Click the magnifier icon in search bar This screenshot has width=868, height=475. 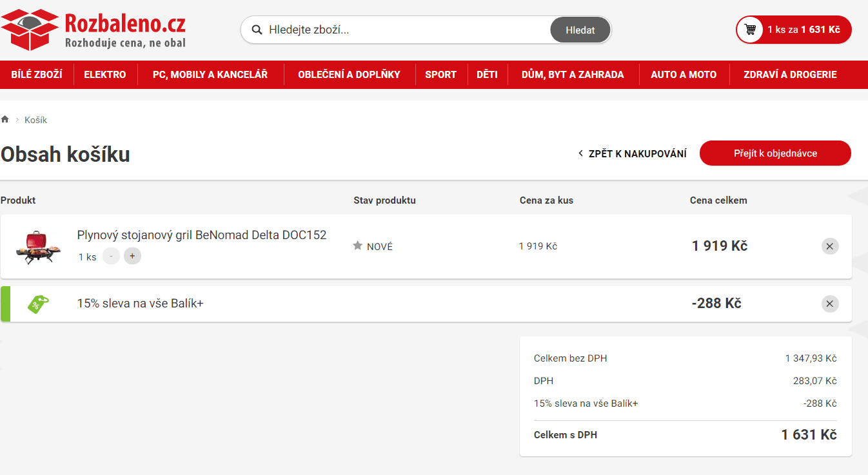257,30
